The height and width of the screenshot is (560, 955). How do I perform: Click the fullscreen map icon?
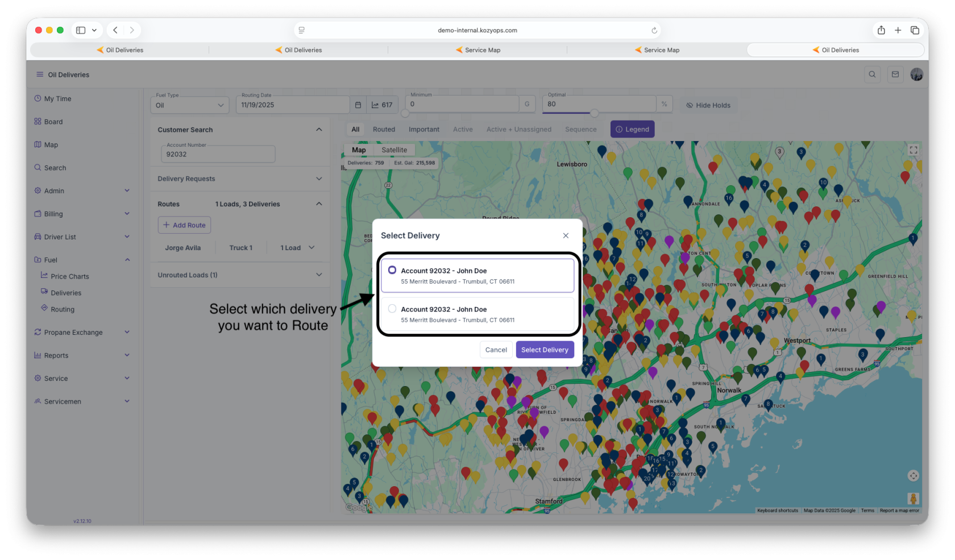914,150
